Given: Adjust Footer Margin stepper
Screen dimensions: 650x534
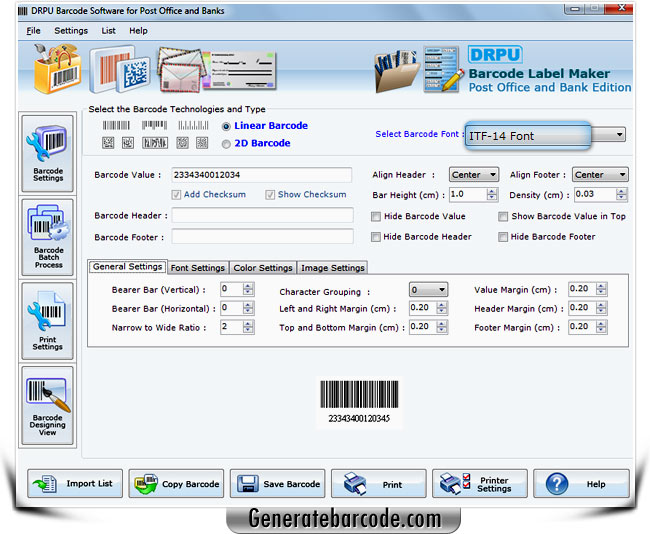Looking at the screenshot, I should coord(601,327).
